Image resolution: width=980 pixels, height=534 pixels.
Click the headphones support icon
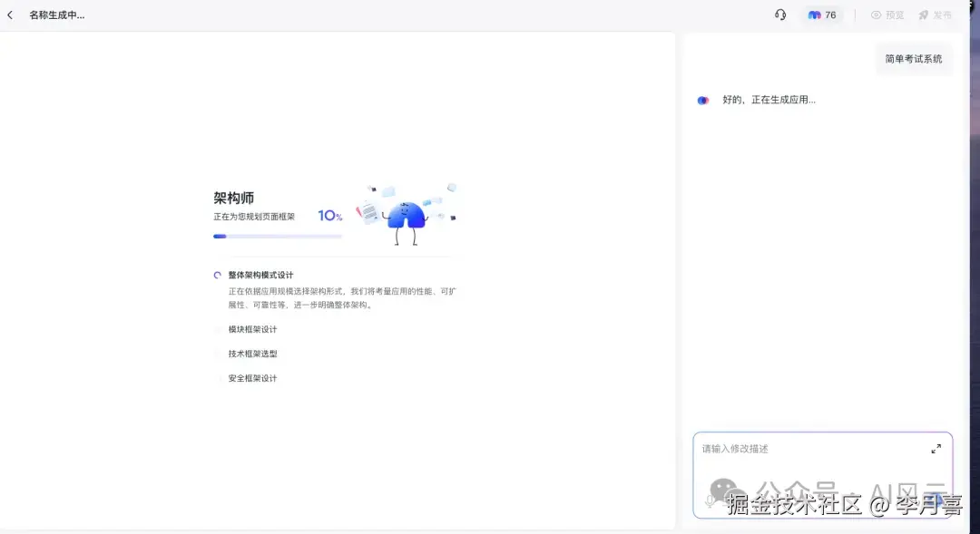point(779,15)
